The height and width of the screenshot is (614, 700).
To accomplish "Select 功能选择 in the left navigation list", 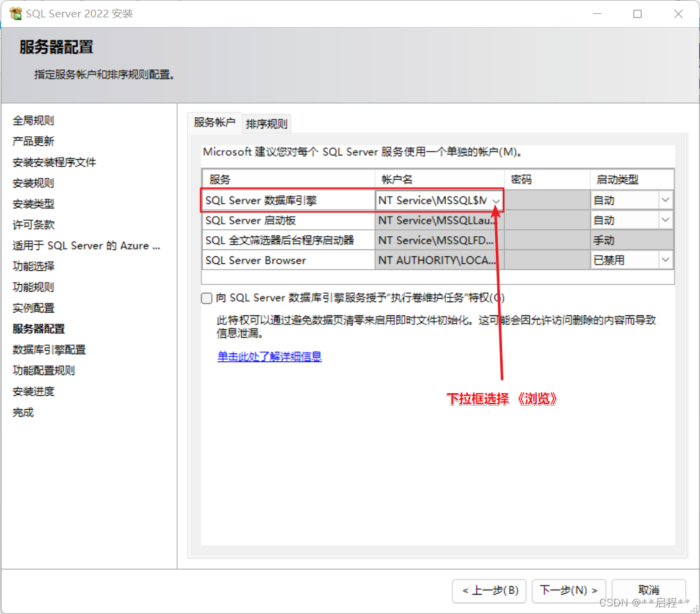I will click(x=35, y=266).
